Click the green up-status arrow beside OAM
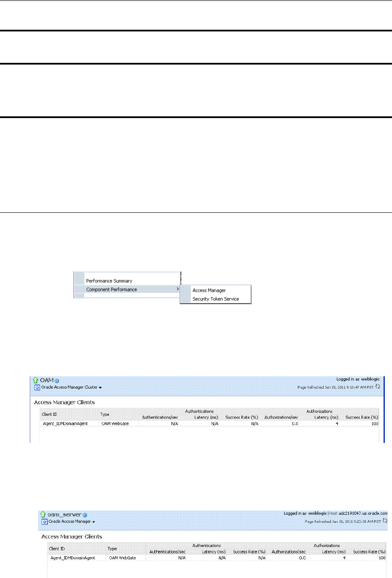The width and height of the screenshot is (392, 578). point(36,380)
